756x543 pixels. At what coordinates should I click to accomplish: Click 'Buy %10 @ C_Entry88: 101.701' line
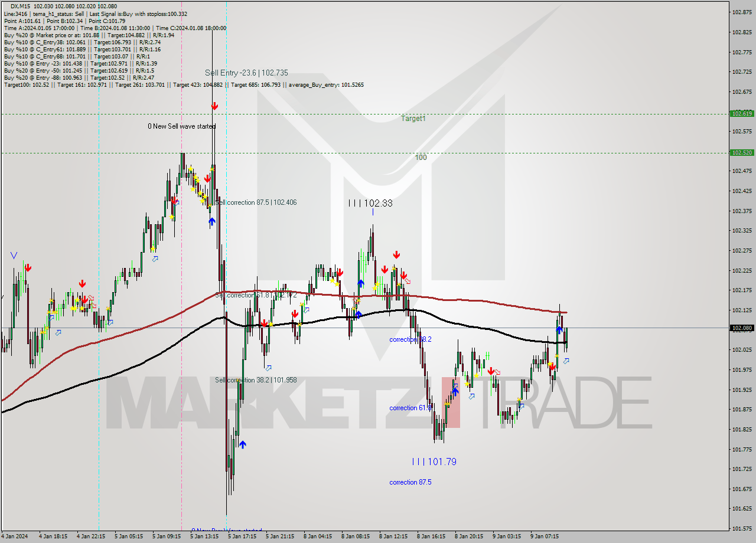point(77,57)
